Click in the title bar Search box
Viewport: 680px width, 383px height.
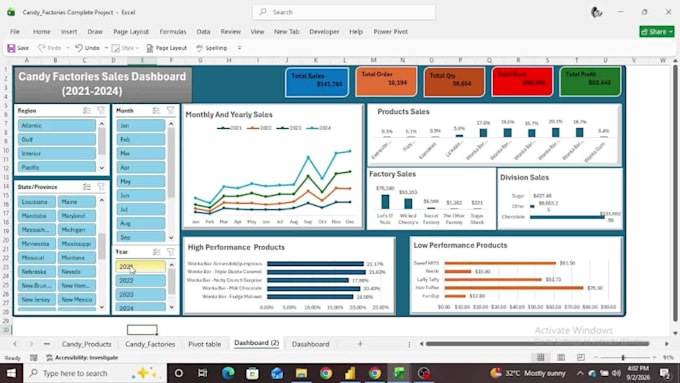tap(344, 12)
